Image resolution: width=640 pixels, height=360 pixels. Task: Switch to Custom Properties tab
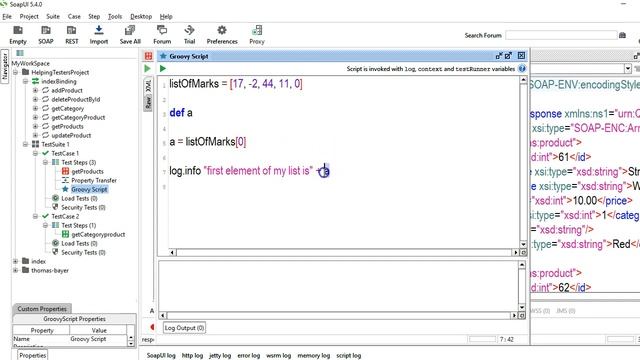(x=42, y=309)
